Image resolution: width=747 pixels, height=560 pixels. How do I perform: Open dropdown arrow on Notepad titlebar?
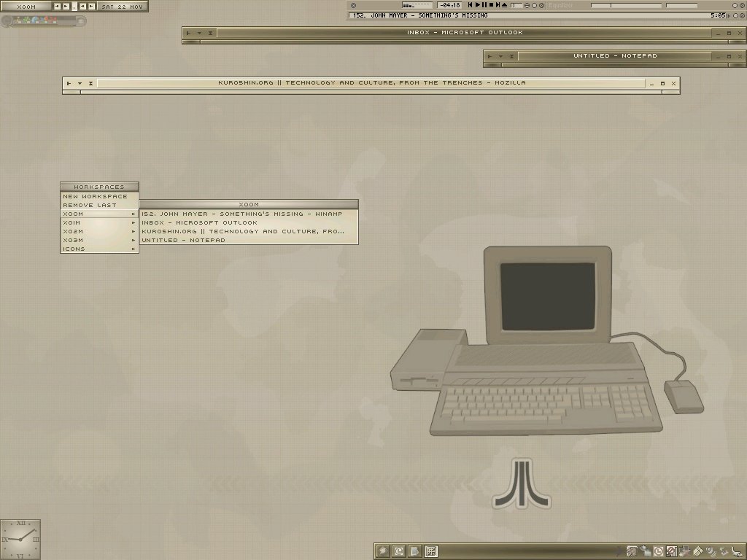pyautogui.click(x=500, y=56)
